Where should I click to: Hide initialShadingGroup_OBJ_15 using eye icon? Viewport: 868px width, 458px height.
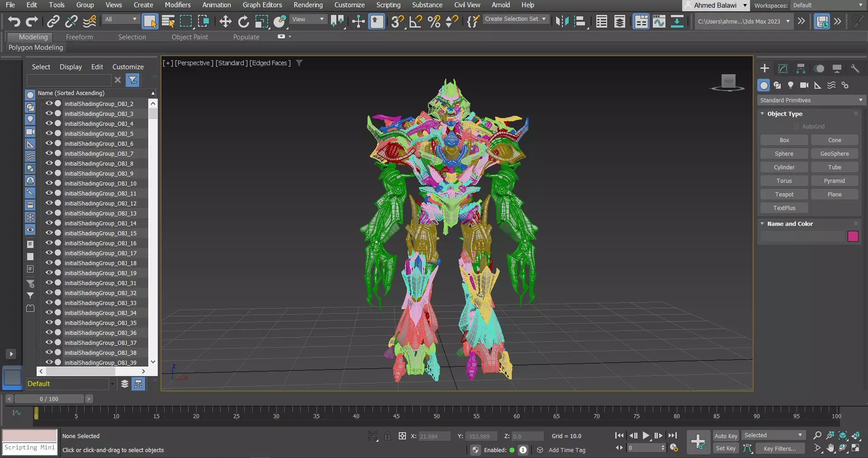(49, 233)
